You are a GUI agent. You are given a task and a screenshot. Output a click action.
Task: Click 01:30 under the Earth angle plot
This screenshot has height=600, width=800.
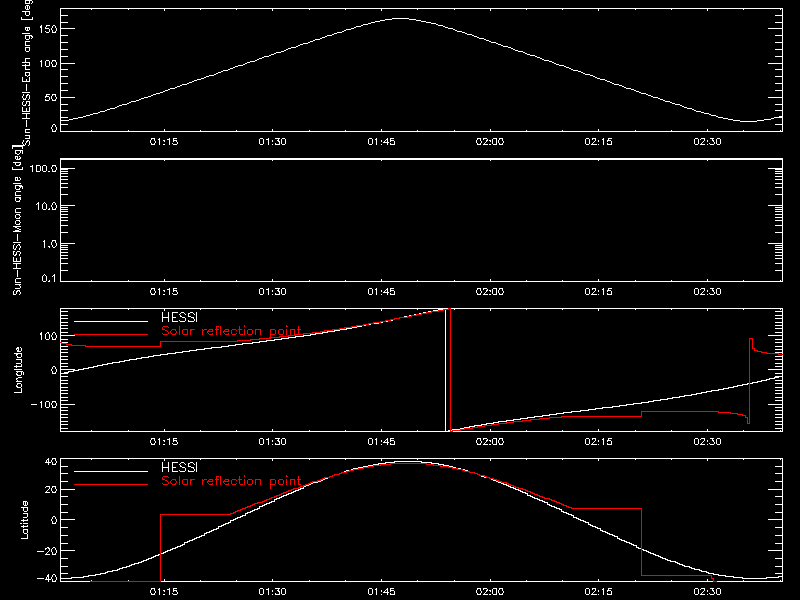272,142
